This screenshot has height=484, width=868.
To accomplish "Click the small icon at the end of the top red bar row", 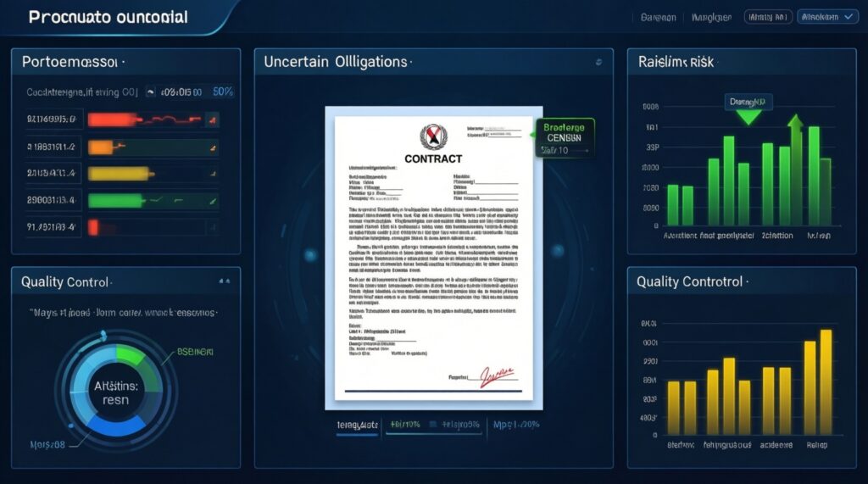I will coord(212,120).
